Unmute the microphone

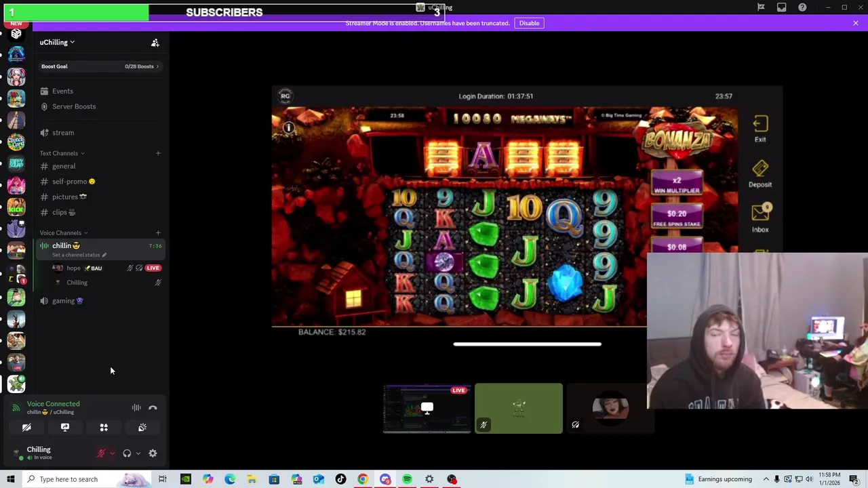[101, 453]
